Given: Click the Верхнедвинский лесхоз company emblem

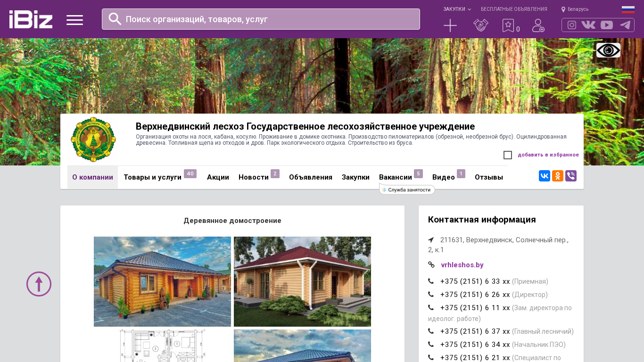Looking at the screenshot, I should [93, 140].
